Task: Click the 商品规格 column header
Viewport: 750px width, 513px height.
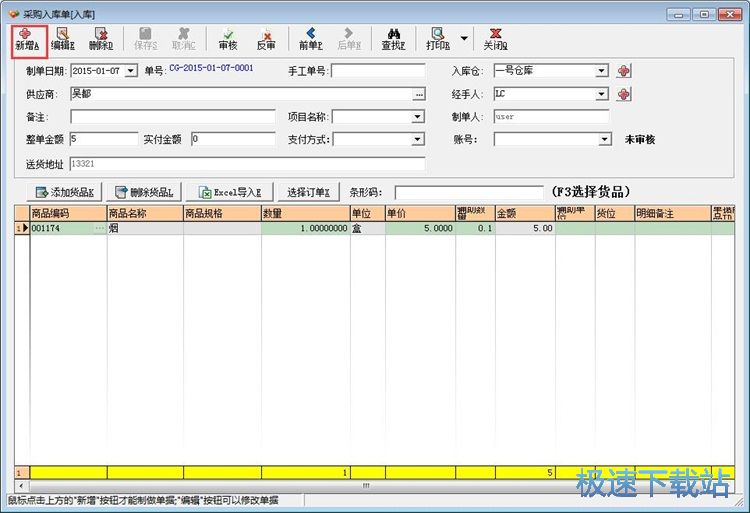Action: pos(222,213)
